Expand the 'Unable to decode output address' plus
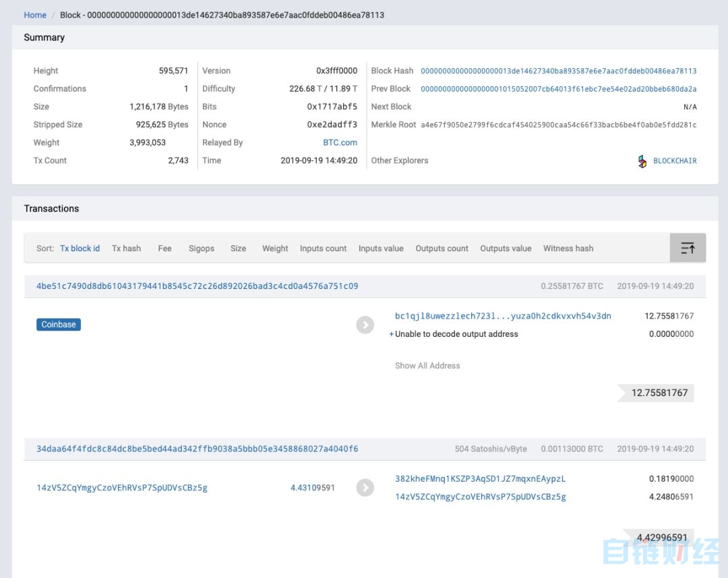The height and width of the screenshot is (578, 728). [x=391, y=334]
